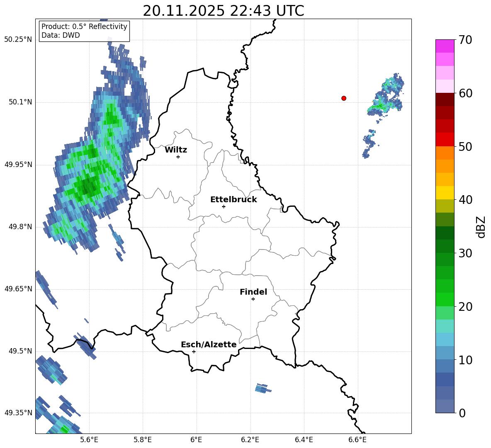Click latitude label 49.65°N
The width and height of the screenshot is (491, 448).
click(18, 289)
